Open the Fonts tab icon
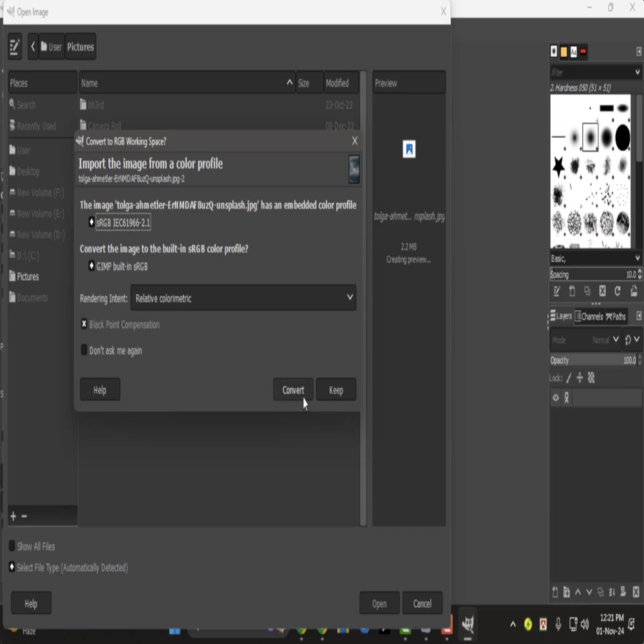 [573, 52]
